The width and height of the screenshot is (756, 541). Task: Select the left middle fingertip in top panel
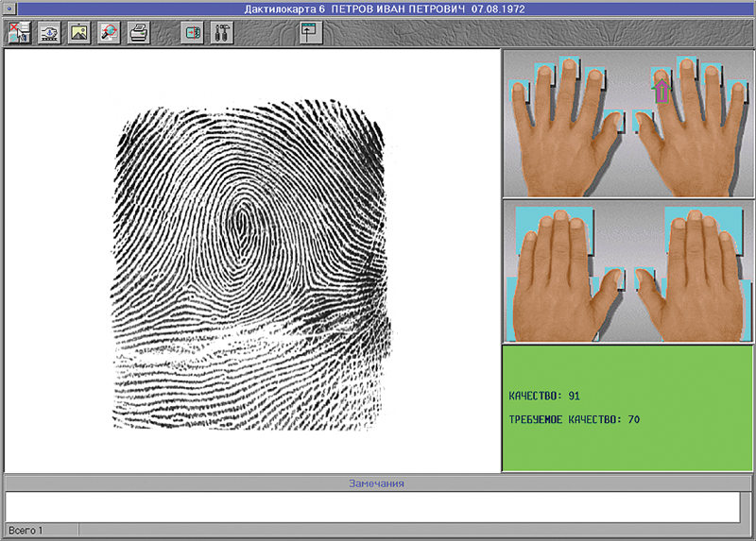(568, 66)
